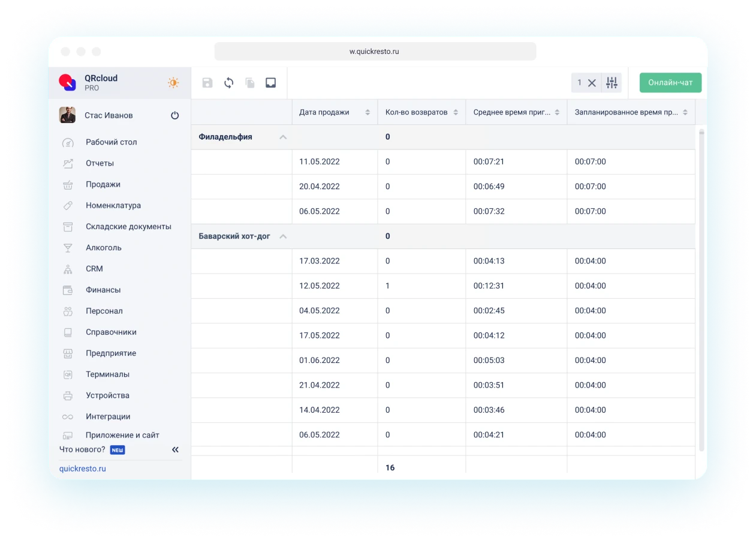Click the refresh arrows icon in toolbar
Screen dimensions: 756x540
click(x=228, y=83)
